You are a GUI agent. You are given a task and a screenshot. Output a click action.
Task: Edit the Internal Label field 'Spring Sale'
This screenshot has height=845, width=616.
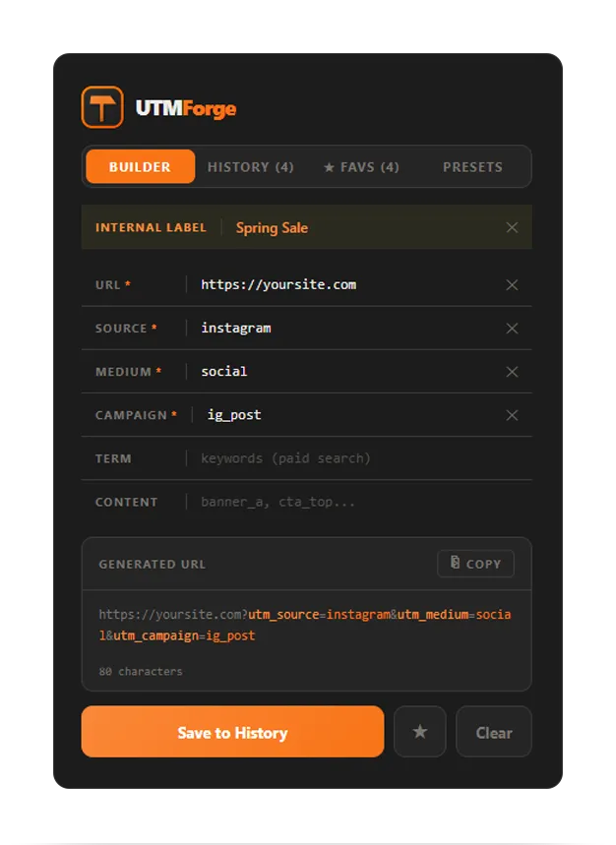click(x=366, y=228)
